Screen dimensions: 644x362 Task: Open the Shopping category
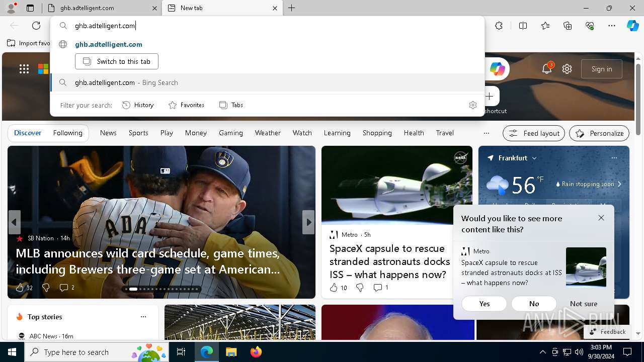tap(377, 133)
